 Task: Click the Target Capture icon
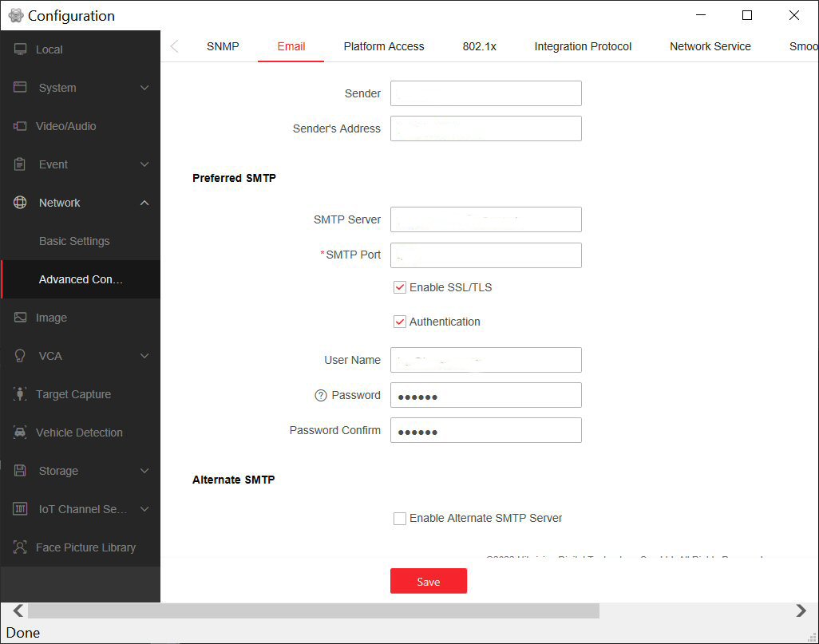point(20,394)
